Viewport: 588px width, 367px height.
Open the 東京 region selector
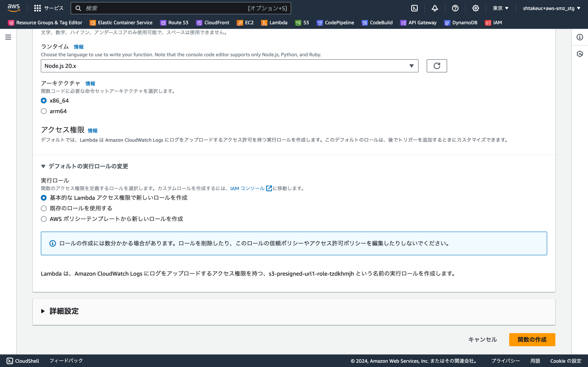(500, 8)
